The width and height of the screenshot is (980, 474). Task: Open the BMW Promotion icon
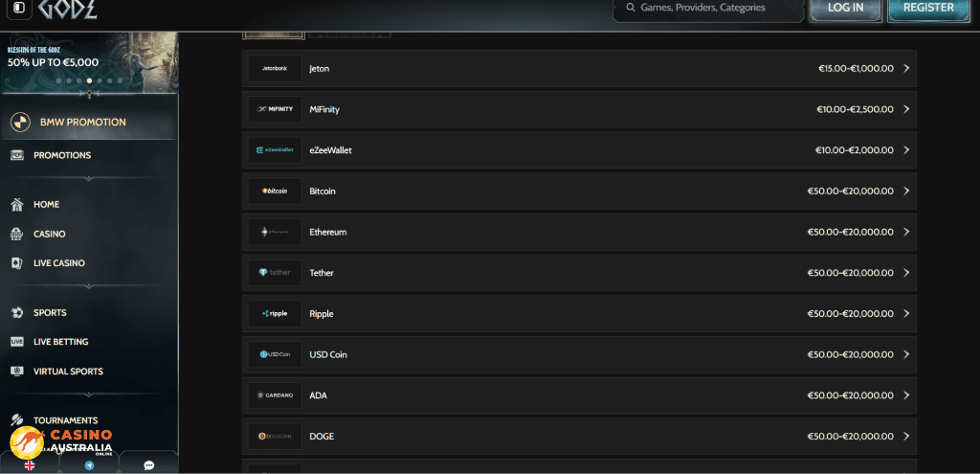pos(21,123)
